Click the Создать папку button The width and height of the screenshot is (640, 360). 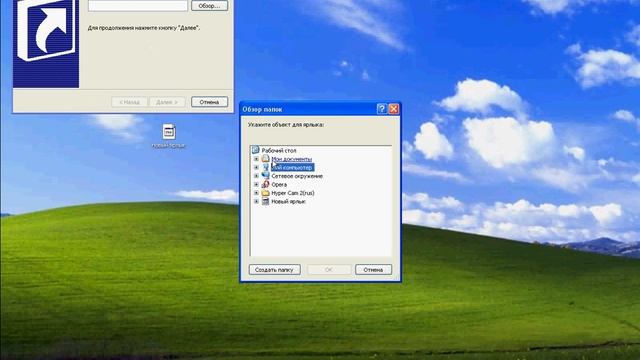(x=274, y=269)
